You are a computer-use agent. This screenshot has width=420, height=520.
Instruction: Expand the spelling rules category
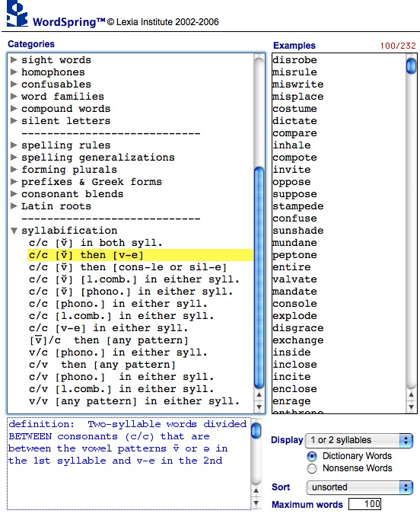pos(14,145)
